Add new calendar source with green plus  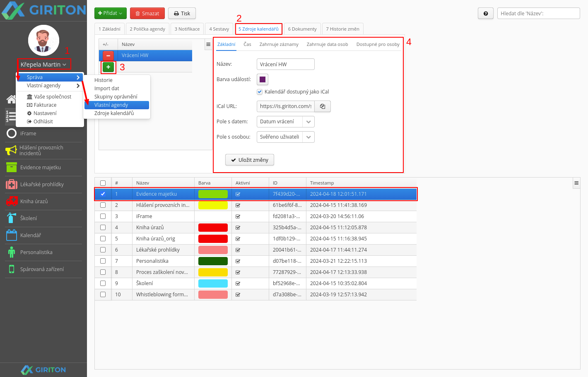(x=108, y=67)
